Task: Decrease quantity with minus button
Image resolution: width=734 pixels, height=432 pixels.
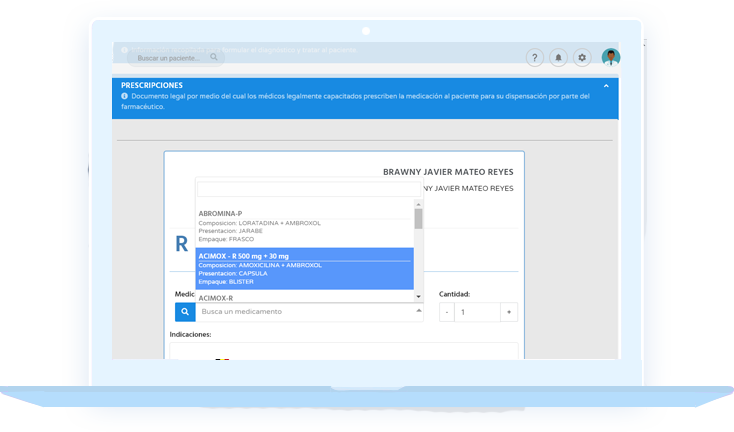Action: (446, 312)
